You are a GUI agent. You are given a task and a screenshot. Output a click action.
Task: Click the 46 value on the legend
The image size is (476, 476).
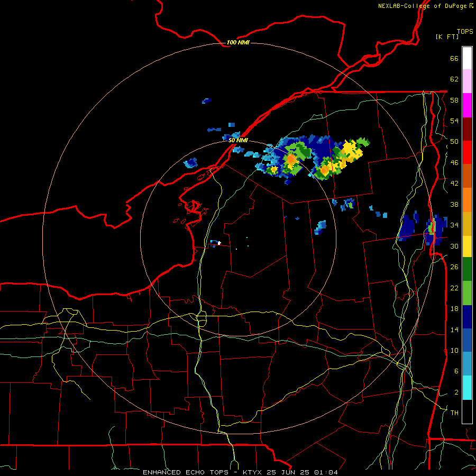454,163
